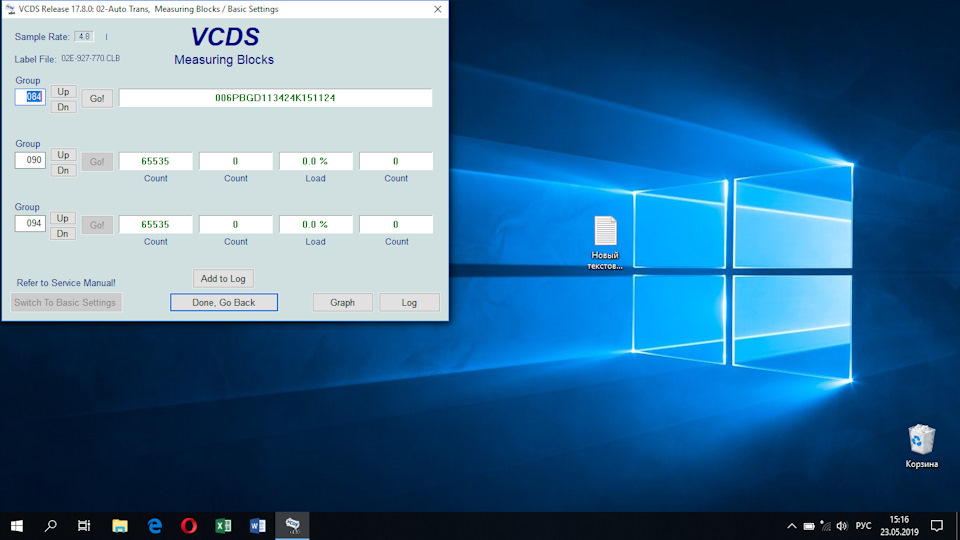Screen dimensions: 960x540
Task: Click the Log button
Action: [x=409, y=302]
